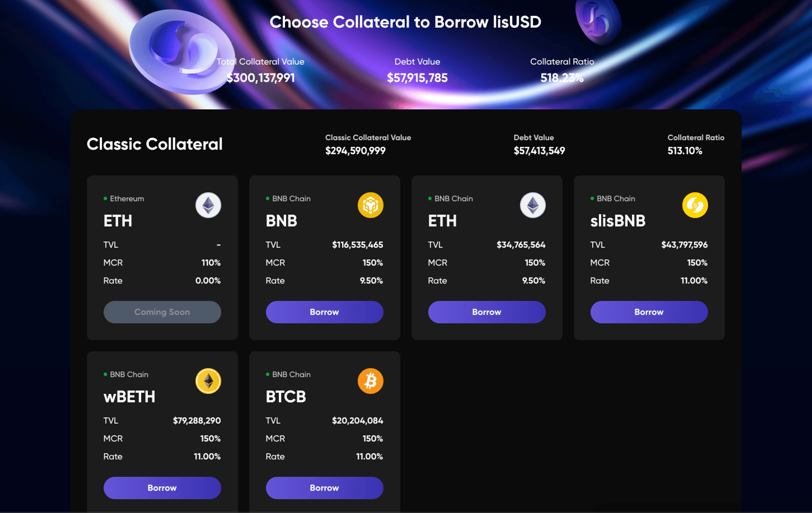Click the BNB card title
Viewport: 812px width, 513px height.
281,221
